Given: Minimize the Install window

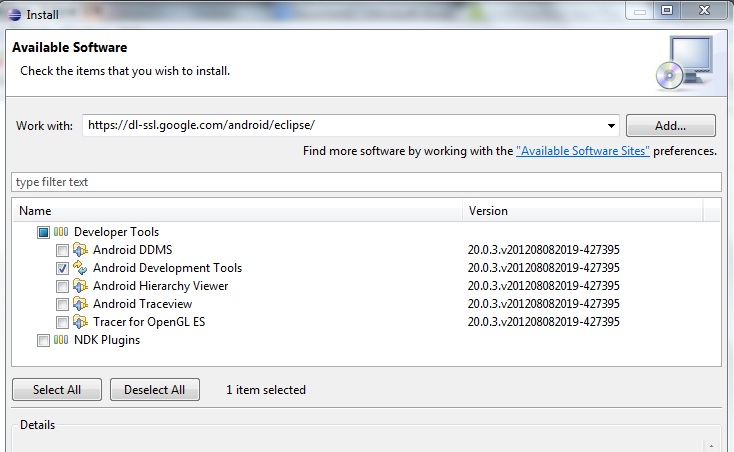Looking at the screenshot, I should [x=640, y=11].
